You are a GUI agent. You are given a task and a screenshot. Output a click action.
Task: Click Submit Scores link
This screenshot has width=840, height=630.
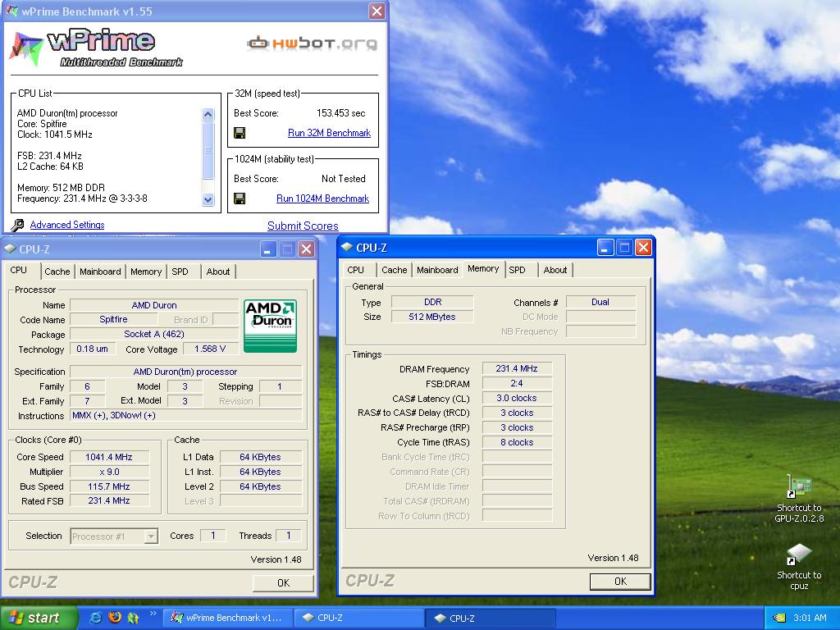(x=303, y=226)
